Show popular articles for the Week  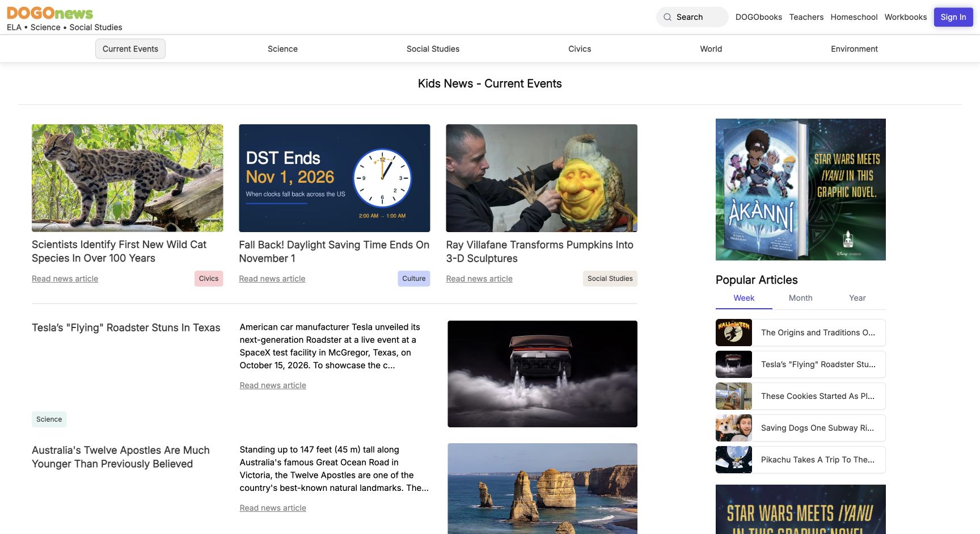744,298
